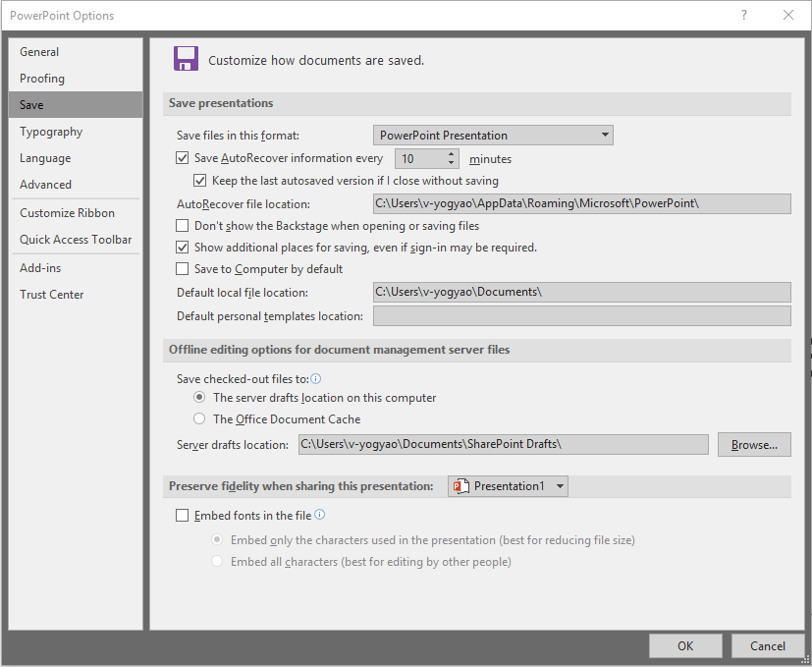Click the minutes label
Screen dimensions: 812x667
490,159
